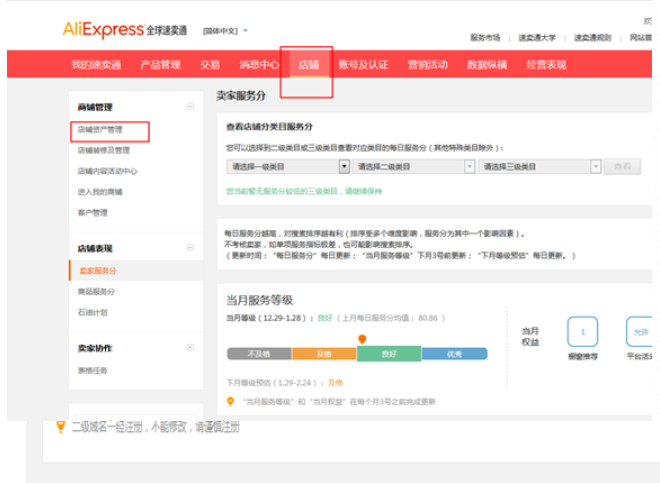
Task: Click the green 您当前暂无服务分较低的三级类目 text
Action: [x=304, y=191]
